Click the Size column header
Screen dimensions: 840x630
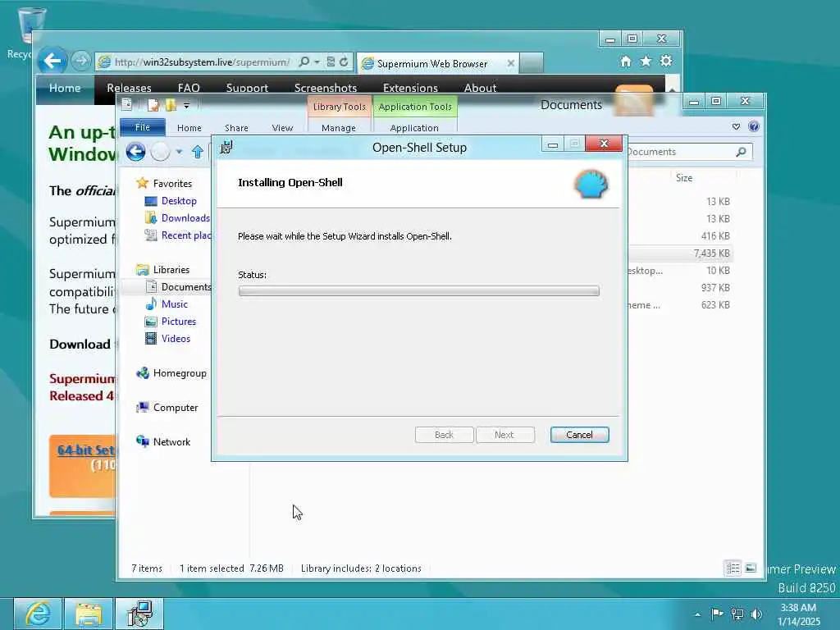683,178
